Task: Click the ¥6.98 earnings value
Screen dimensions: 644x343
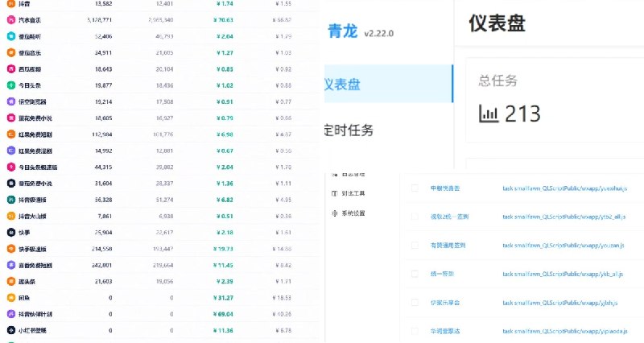Action: [225, 134]
